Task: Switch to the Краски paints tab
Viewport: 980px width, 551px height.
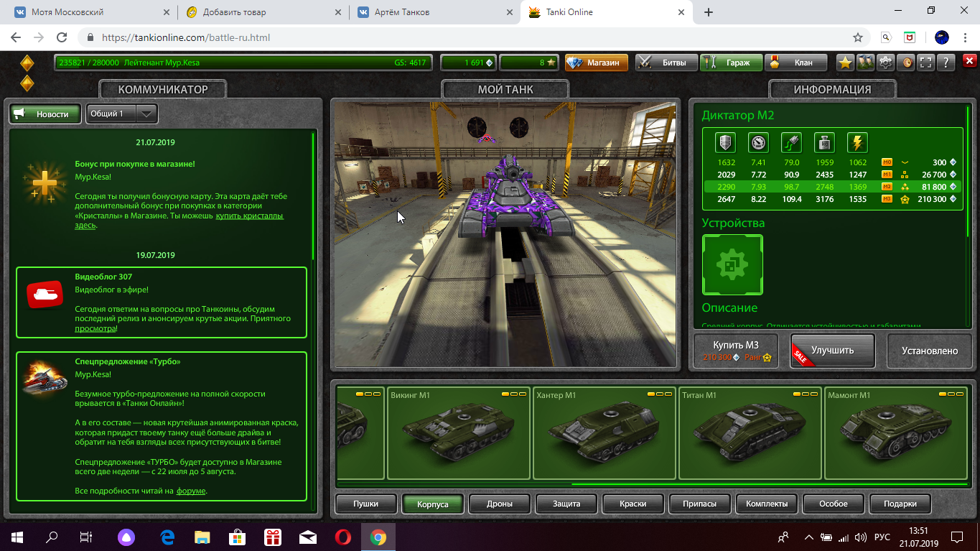Action: click(x=633, y=504)
